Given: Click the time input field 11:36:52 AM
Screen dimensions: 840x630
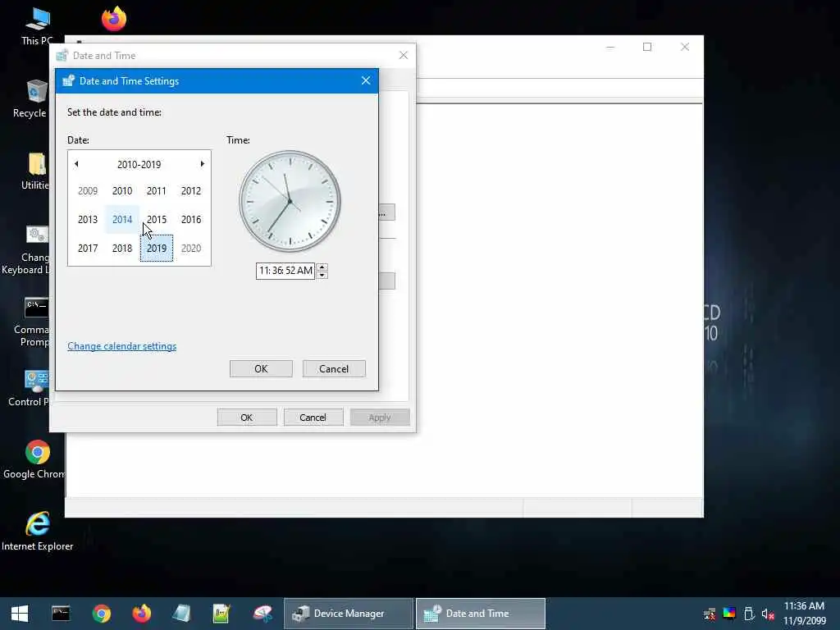Looking at the screenshot, I should (285, 271).
